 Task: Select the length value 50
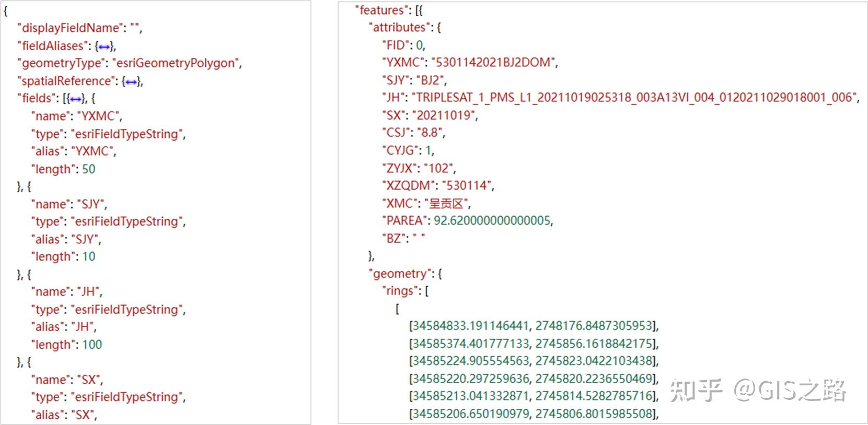tap(88, 169)
